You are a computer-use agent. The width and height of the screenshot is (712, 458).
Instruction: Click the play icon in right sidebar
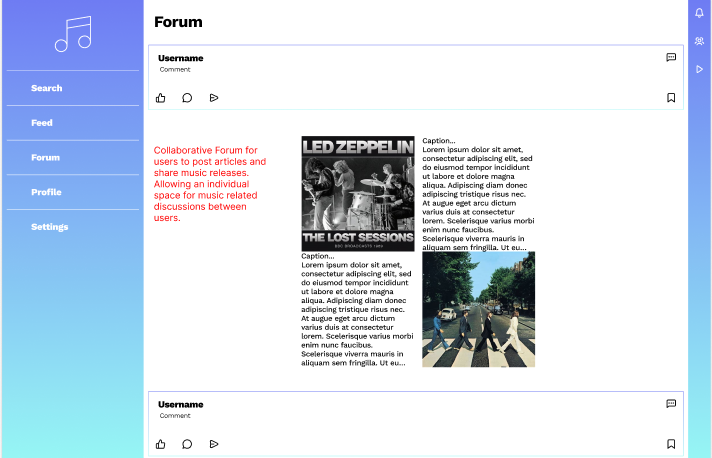click(699, 69)
